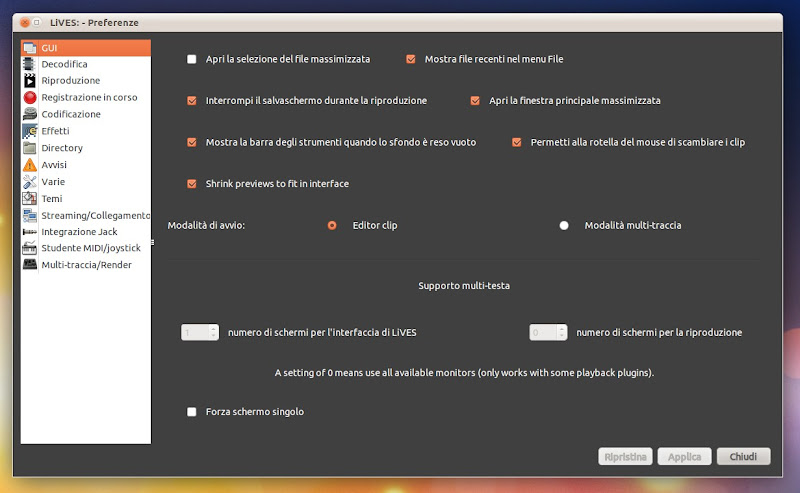Viewport: 800px width, 493px height.
Task: Click the Effetti icon in the sidebar
Action: click(30, 131)
